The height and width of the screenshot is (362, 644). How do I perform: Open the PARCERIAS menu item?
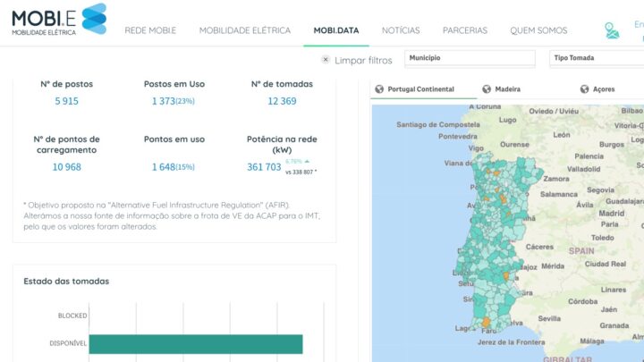pyautogui.click(x=465, y=30)
